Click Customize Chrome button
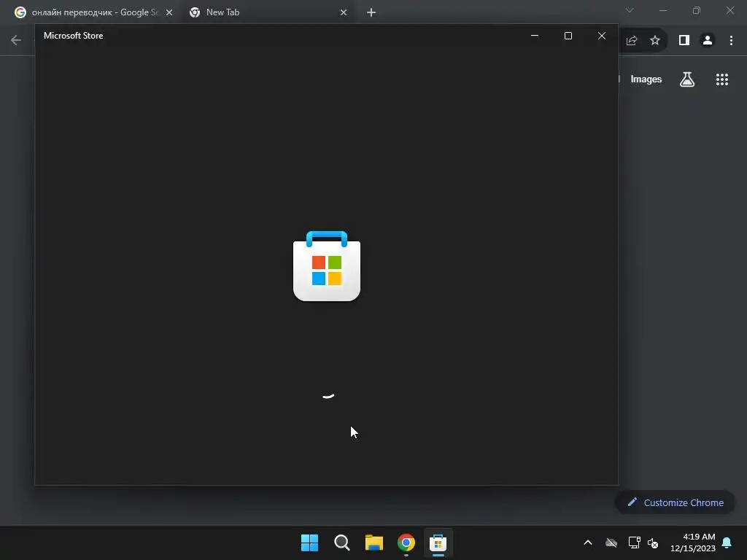The height and width of the screenshot is (560, 747). [676, 502]
